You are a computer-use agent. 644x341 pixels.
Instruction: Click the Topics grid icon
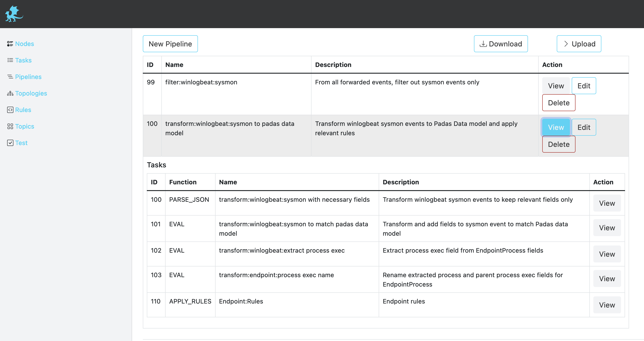pyautogui.click(x=10, y=126)
